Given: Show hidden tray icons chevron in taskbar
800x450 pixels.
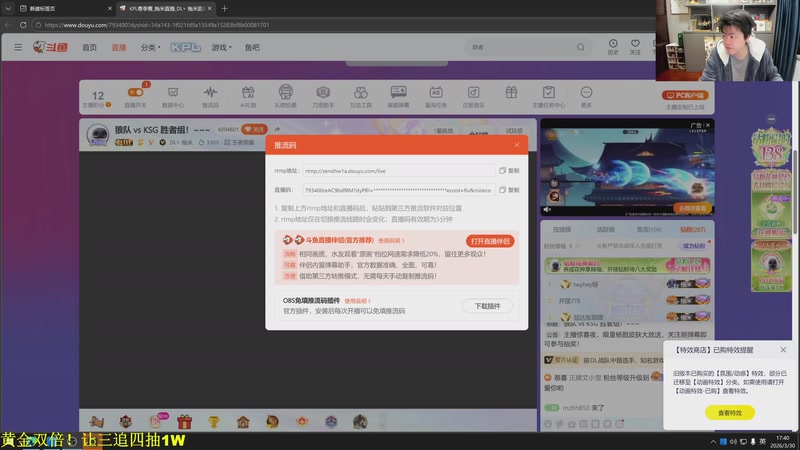Looking at the screenshot, I should point(713,441).
